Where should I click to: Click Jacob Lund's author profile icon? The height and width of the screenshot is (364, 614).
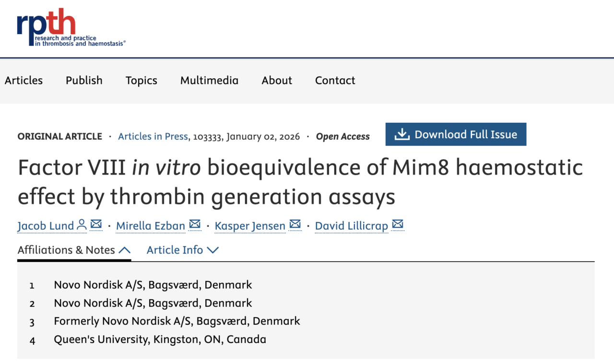click(82, 224)
